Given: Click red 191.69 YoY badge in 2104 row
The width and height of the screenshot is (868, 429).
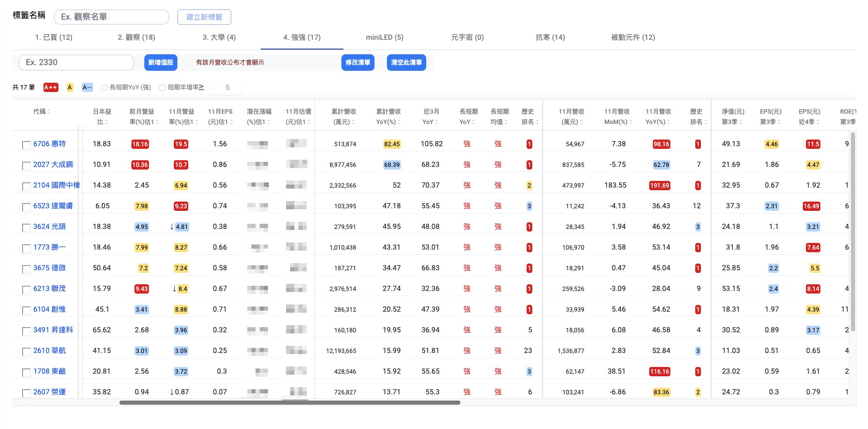Looking at the screenshot, I should [660, 186].
